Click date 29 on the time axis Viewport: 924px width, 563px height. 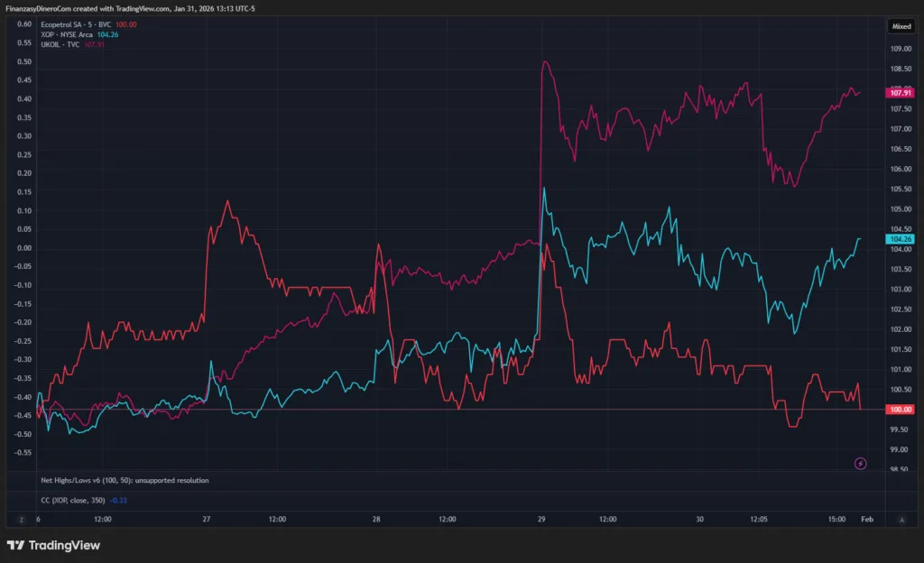[541, 520]
